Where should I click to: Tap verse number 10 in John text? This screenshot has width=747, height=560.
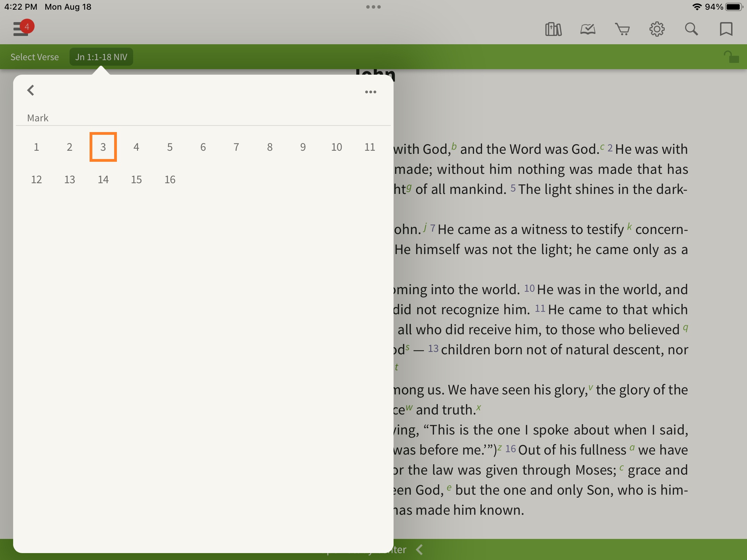click(x=529, y=289)
